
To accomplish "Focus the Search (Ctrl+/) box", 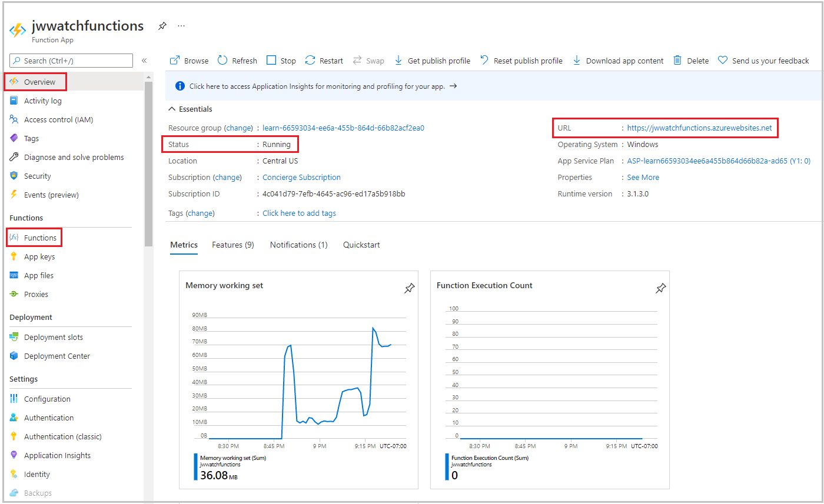I will pos(71,61).
